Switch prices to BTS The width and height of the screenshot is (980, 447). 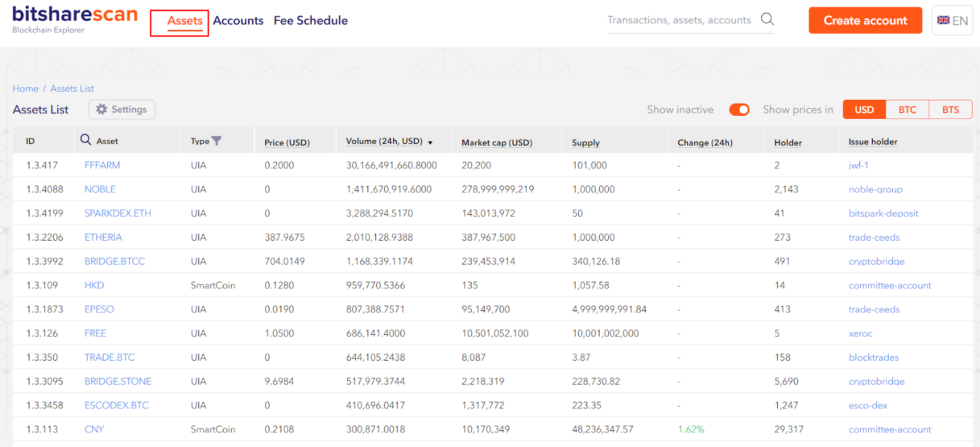click(950, 110)
